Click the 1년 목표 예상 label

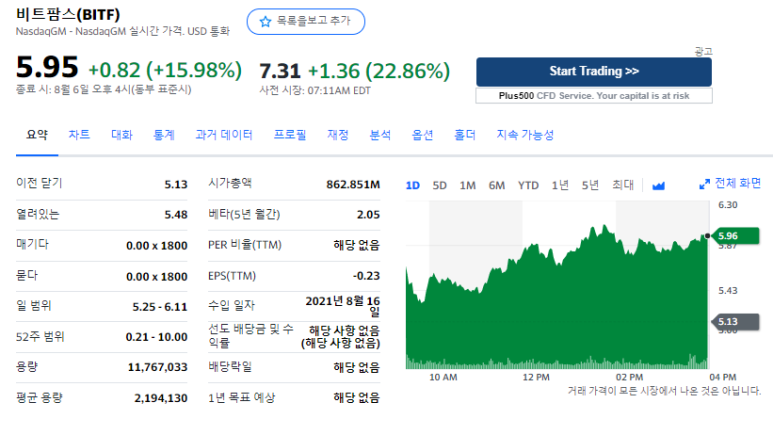[242, 398]
